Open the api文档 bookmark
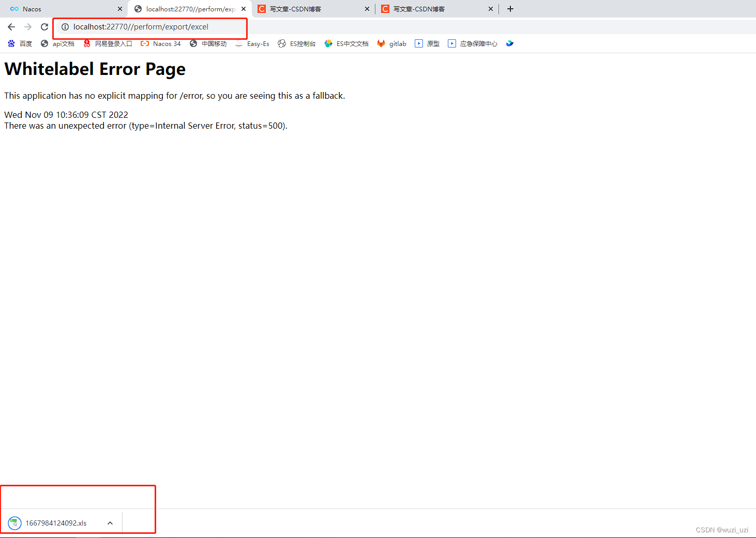 tap(57, 44)
